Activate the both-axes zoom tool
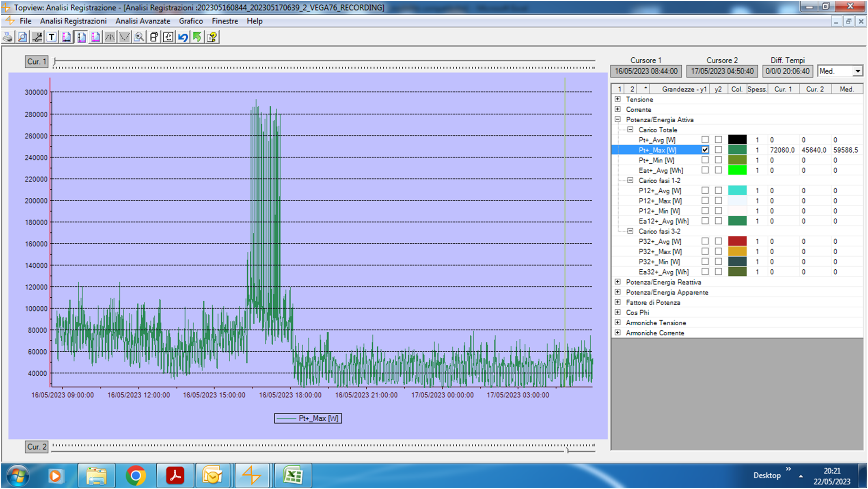Image resolution: width=868 pixels, height=489 pixels. (95, 37)
